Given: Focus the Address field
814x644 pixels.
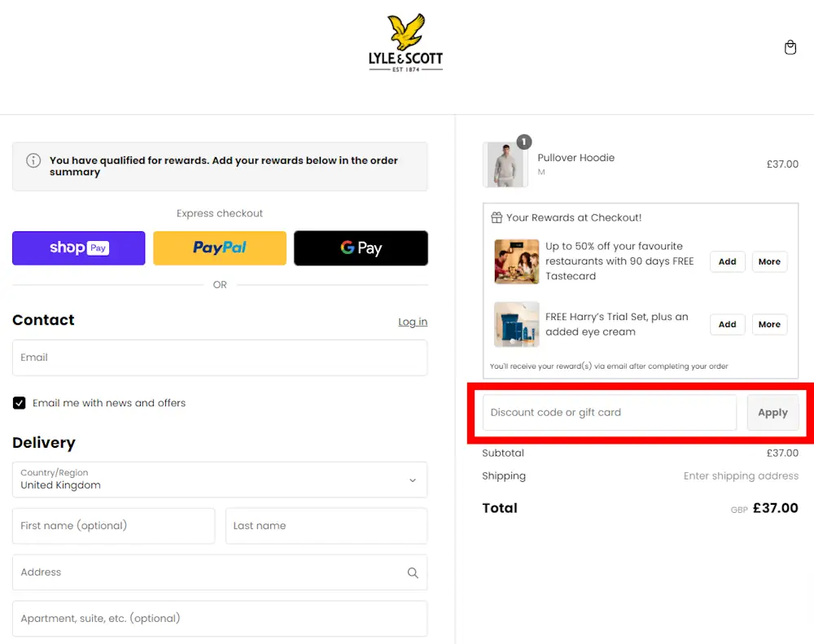Looking at the screenshot, I should 220,572.
